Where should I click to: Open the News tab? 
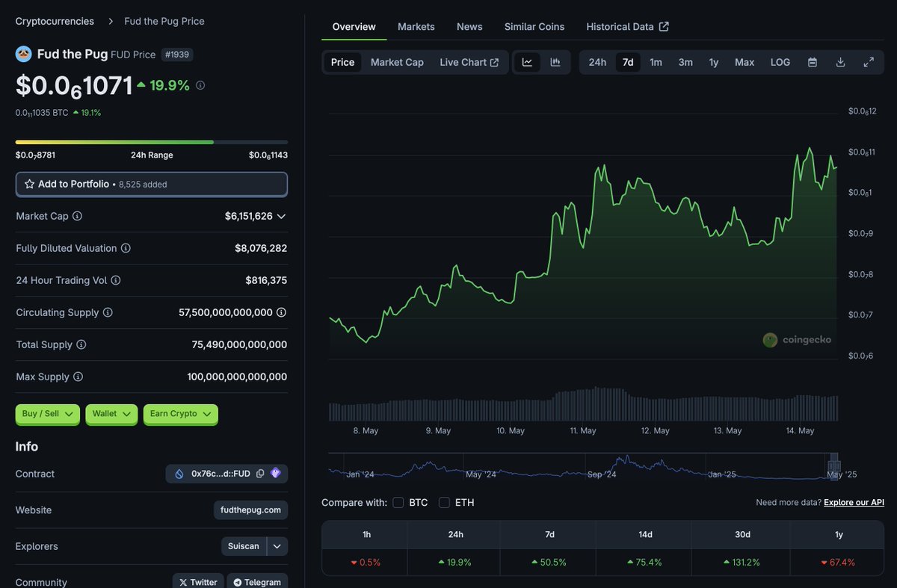tap(469, 26)
